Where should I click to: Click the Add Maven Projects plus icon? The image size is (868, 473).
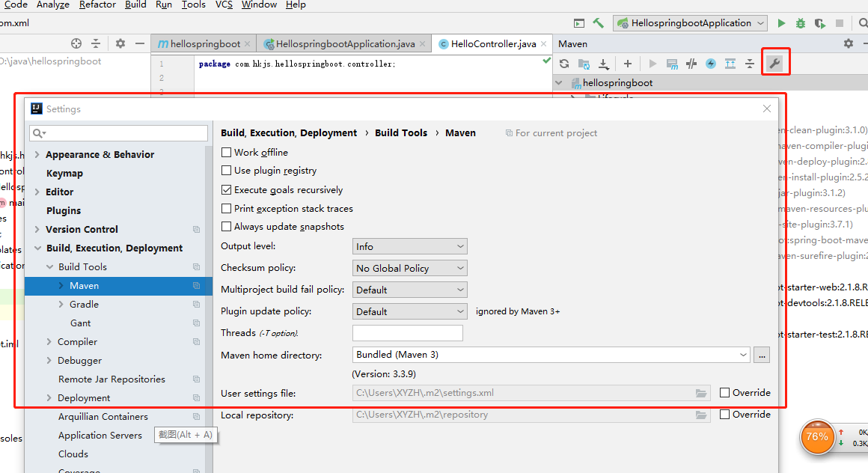click(628, 64)
